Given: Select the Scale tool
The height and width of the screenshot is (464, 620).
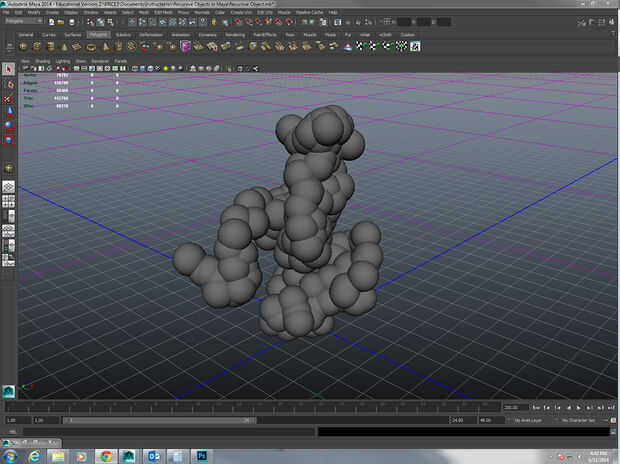Looking at the screenshot, I should (x=9, y=140).
